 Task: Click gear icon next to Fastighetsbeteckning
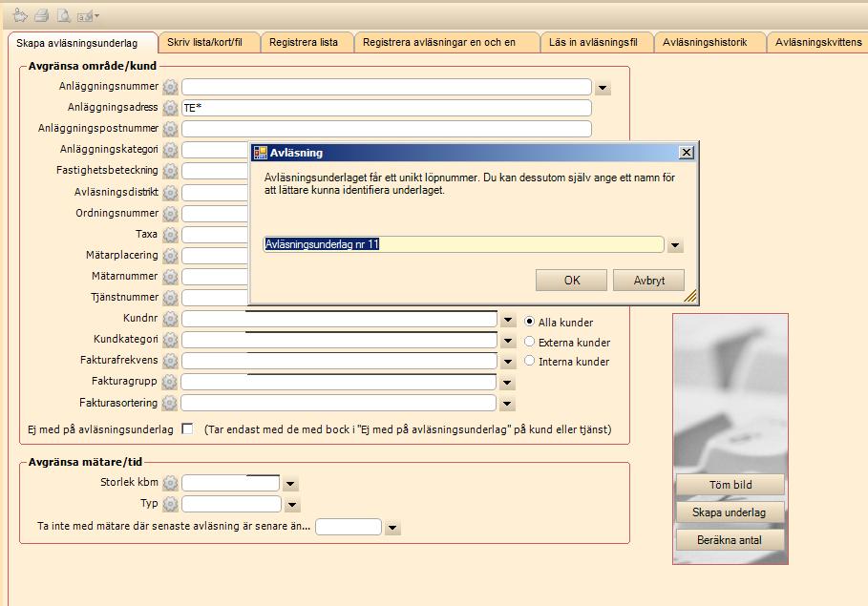[x=171, y=171]
